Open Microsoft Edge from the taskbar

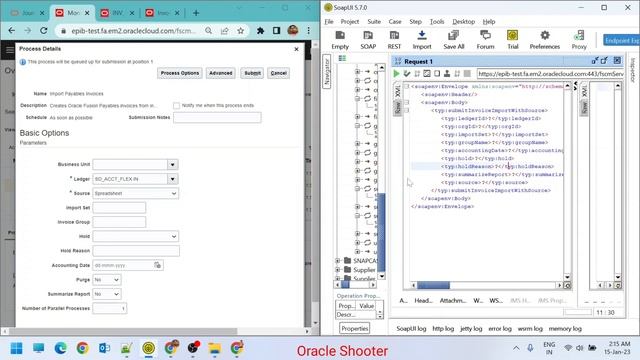point(60,348)
